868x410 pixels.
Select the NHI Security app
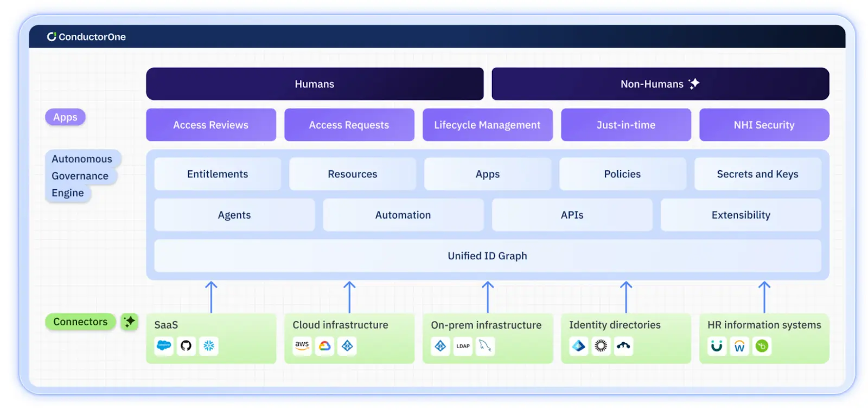click(x=764, y=125)
